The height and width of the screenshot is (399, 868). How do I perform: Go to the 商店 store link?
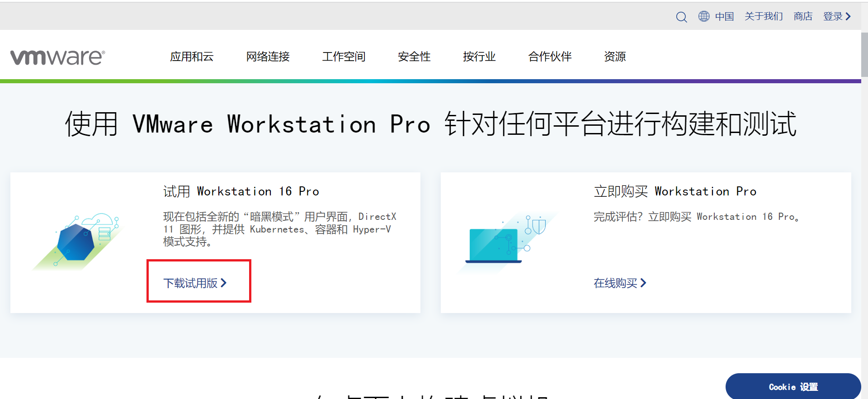(803, 16)
